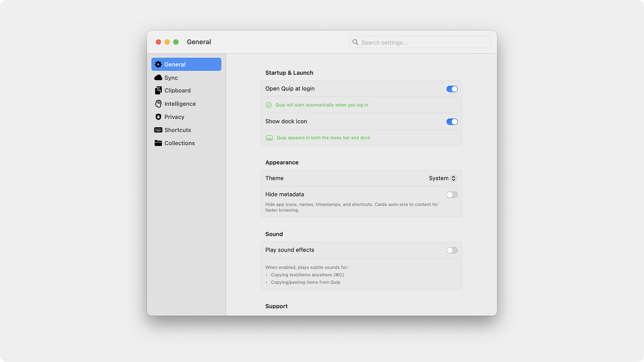
Task: Click the green dock status icon
Action: click(269, 138)
